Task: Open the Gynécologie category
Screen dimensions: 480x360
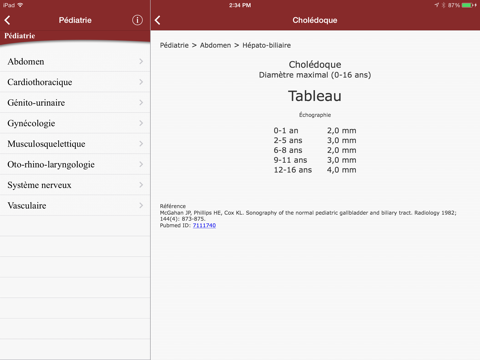Action: (x=75, y=123)
